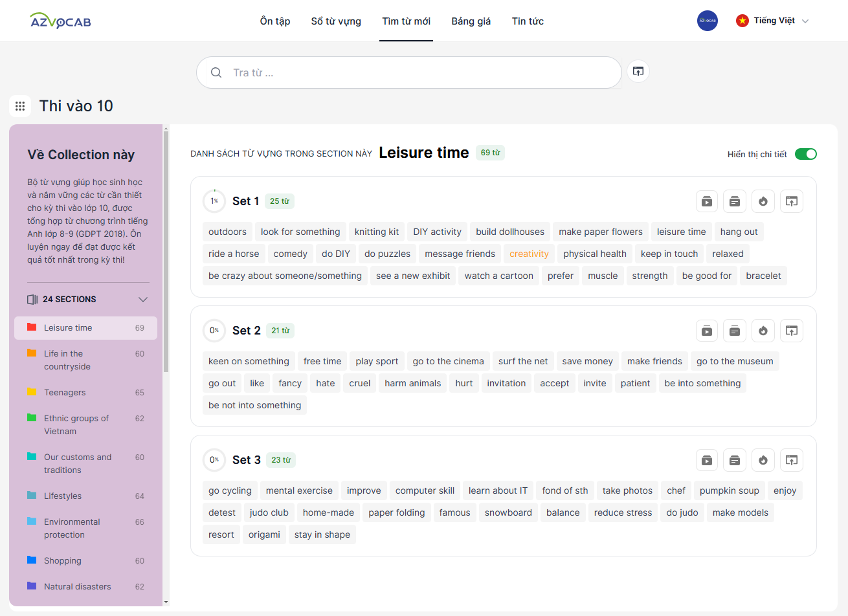Click the word harm animals
This screenshot has height=616, width=848.
click(x=413, y=383)
